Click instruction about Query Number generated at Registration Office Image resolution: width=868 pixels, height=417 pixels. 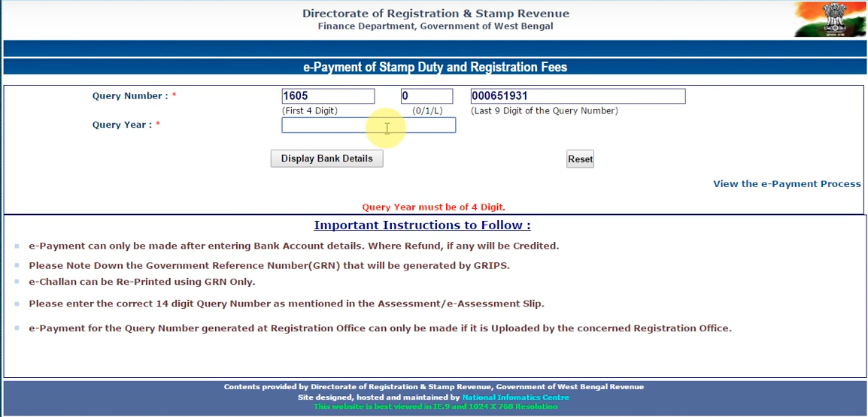[x=381, y=328]
